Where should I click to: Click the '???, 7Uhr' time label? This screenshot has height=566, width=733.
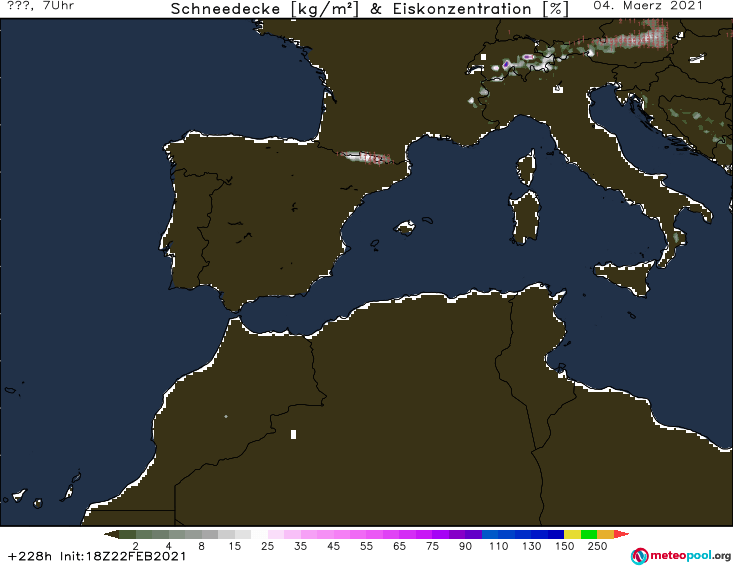tap(40, 6)
